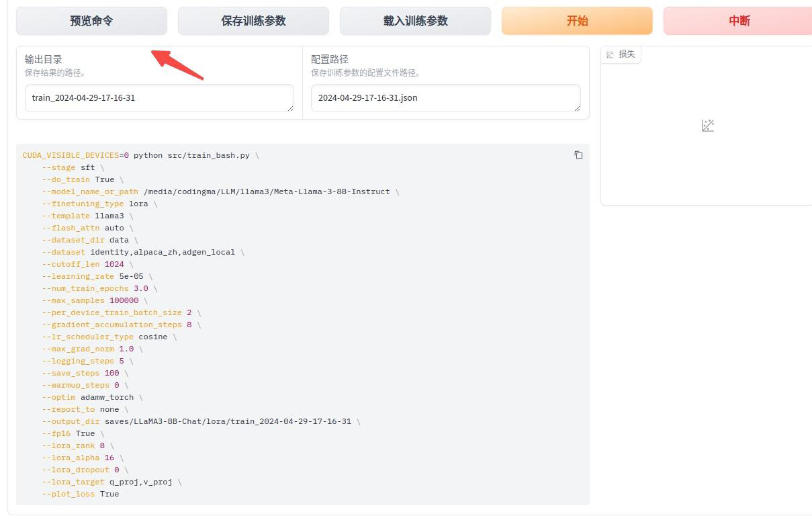Click the --max_samples 100000 line
The width and height of the screenshot is (812, 516).
click(x=95, y=300)
